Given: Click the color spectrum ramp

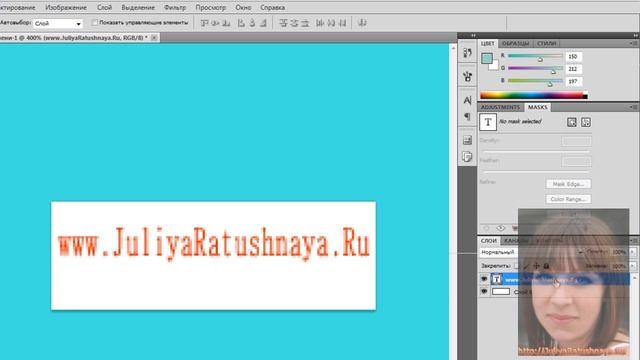Looking at the screenshot, I should (x=534, y=96).
